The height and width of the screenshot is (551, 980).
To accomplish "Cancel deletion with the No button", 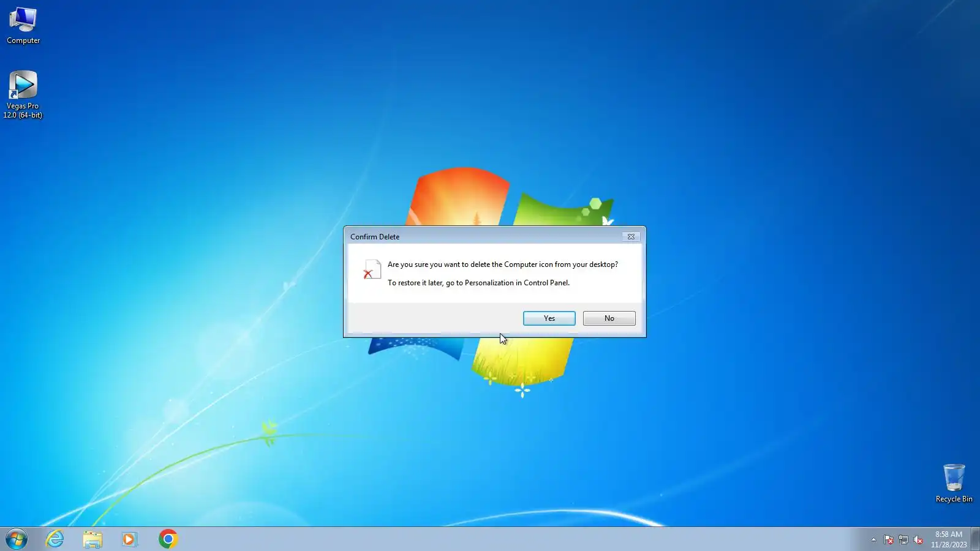I will point(609,318).
